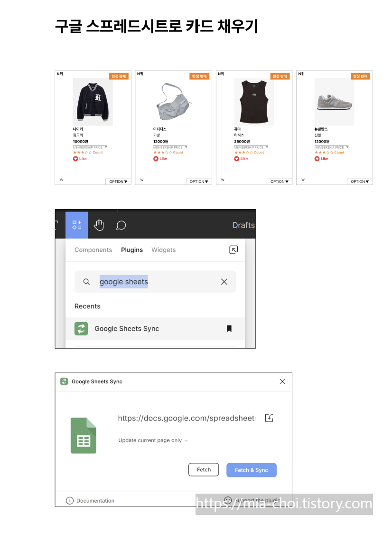Select the Resources tool in the toolbar
392x534 pixels.
76,225
